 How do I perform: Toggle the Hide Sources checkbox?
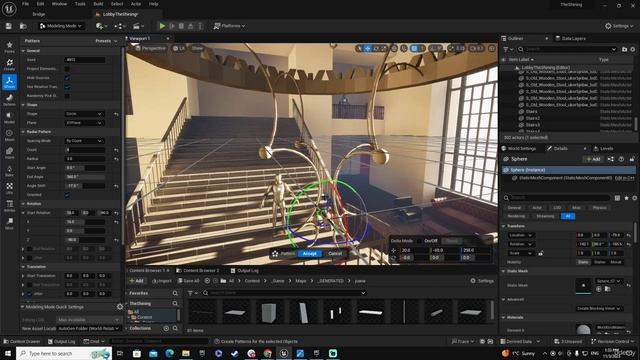tap(67, 78)
